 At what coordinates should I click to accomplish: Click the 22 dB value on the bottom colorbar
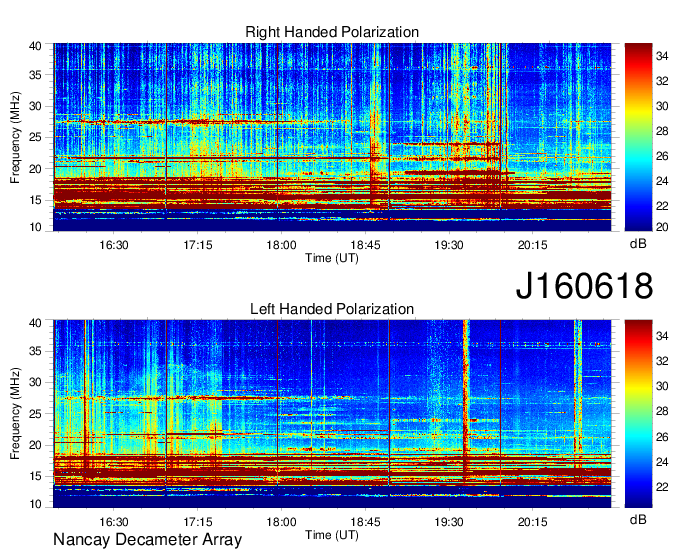tap(662, 487)
